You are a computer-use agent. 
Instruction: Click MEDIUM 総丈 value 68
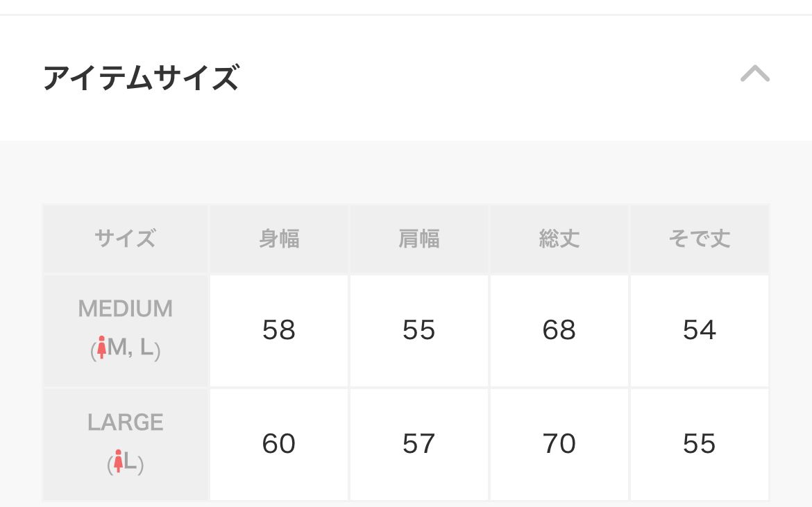point(559,330)
